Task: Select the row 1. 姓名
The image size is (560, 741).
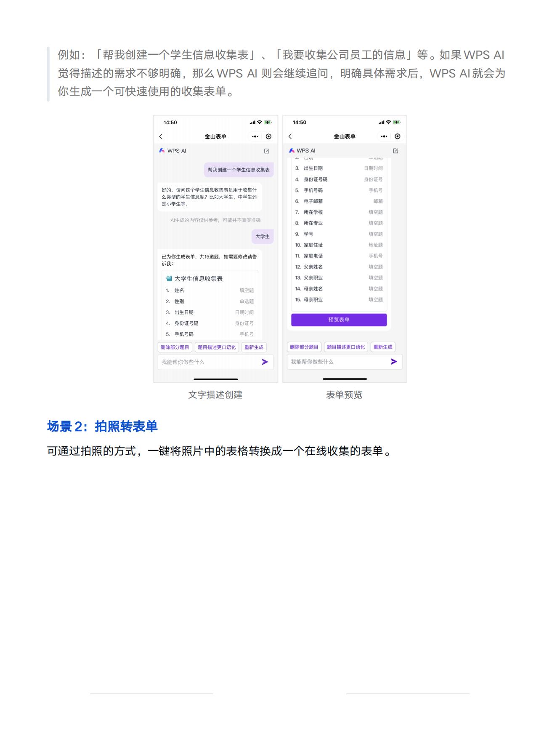Action: click(210, 291)
